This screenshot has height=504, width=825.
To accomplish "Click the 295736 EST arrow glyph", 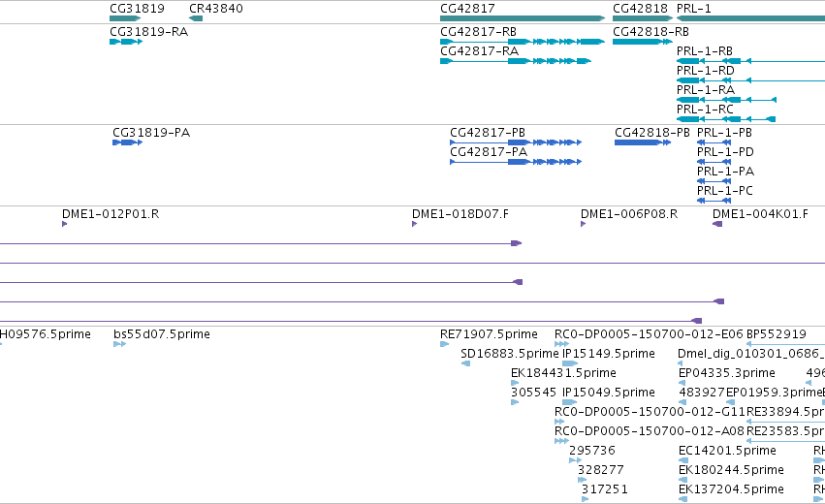I will click(575, 460).
